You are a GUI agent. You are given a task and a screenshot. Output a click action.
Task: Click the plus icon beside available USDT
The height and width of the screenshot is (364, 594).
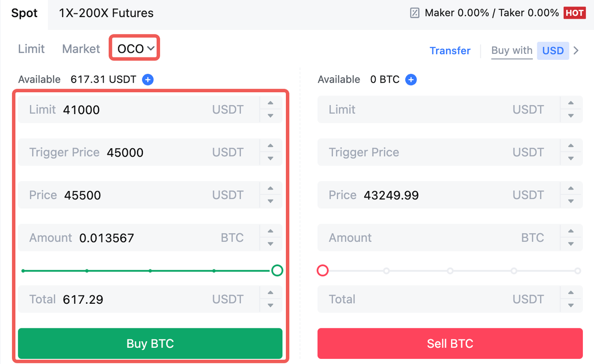pyautogui.click(x=148, y=80)
